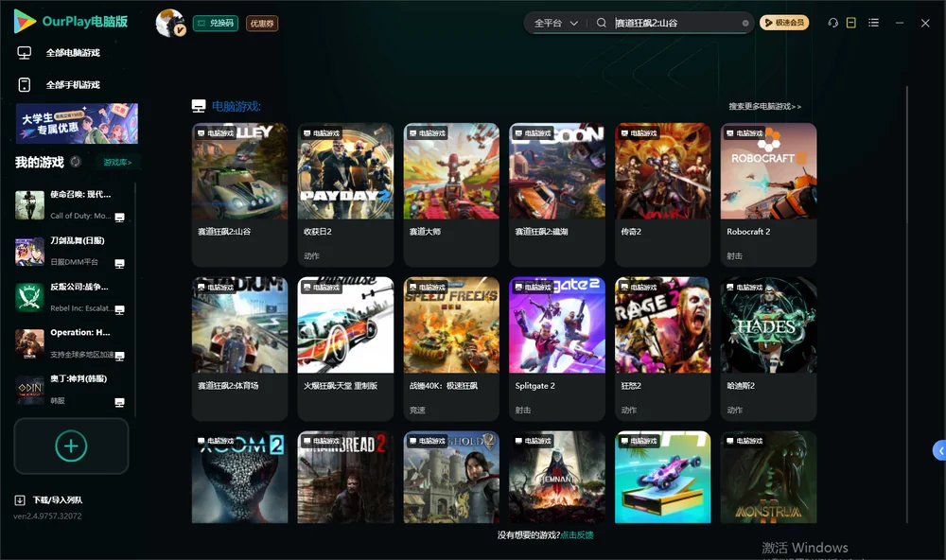Expand the blue side panel arrow
The height and width of the screenshot is (560, 946).
pos(939,451)
